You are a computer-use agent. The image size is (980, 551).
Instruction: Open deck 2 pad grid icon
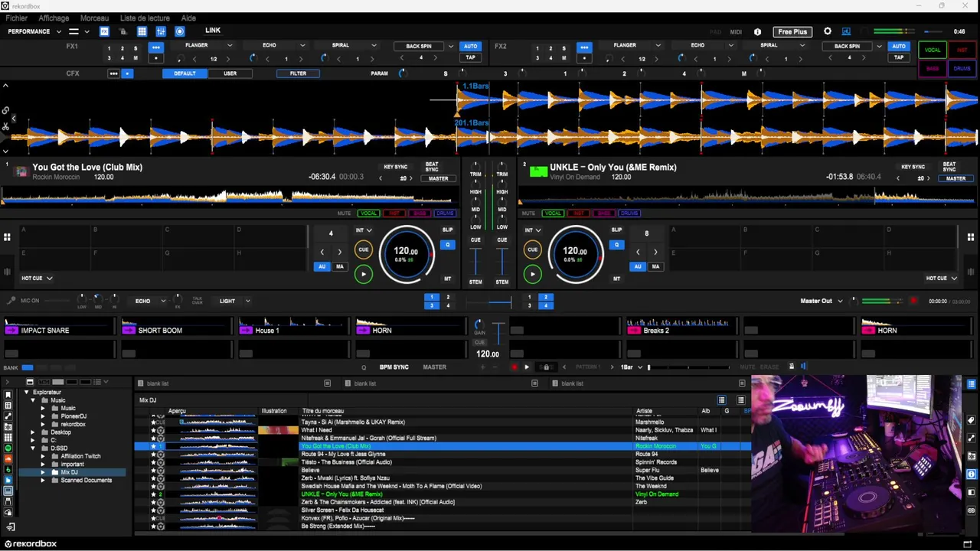pyautogui.click(x=971, y=237)
